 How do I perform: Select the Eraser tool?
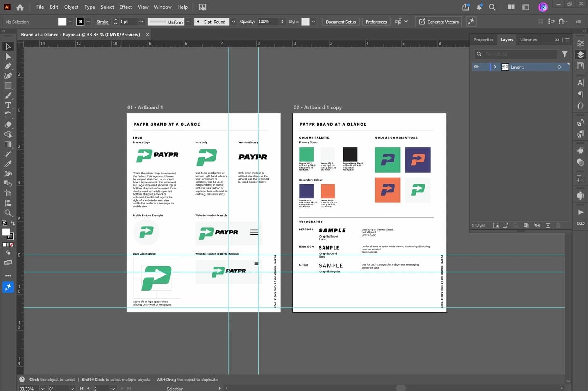pos(8,125)
